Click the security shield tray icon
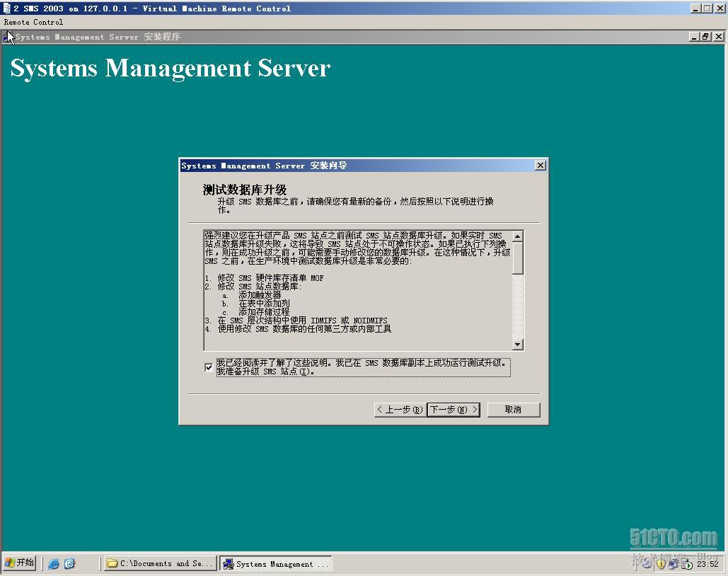 pyautogui.click(x=661, y=564)
